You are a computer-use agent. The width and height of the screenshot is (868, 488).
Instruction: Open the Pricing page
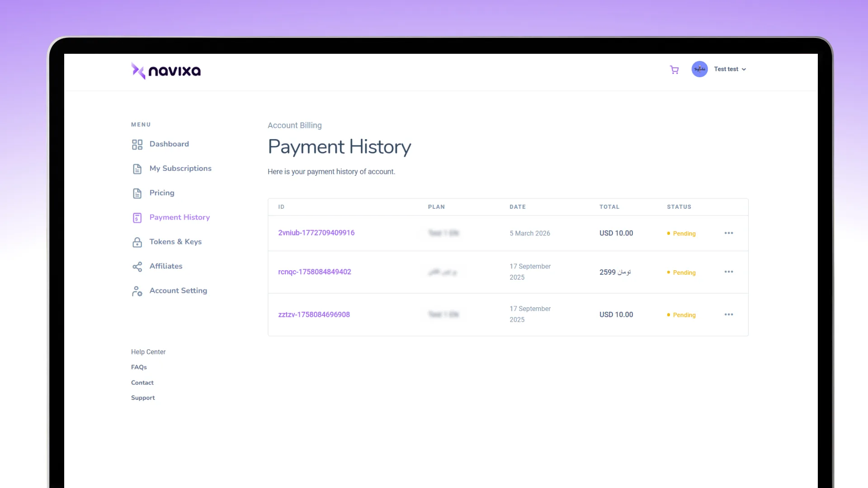click(x=162, y=193)
